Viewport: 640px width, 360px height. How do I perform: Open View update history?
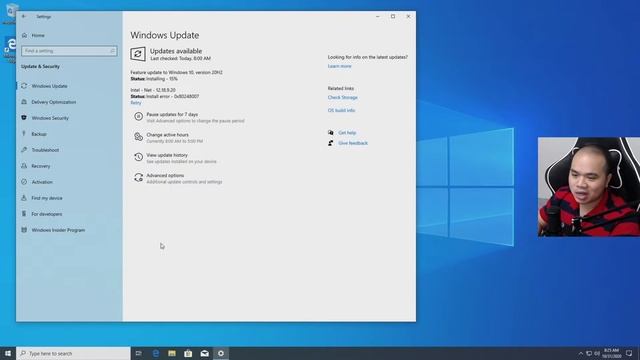[x=167, y=155]
